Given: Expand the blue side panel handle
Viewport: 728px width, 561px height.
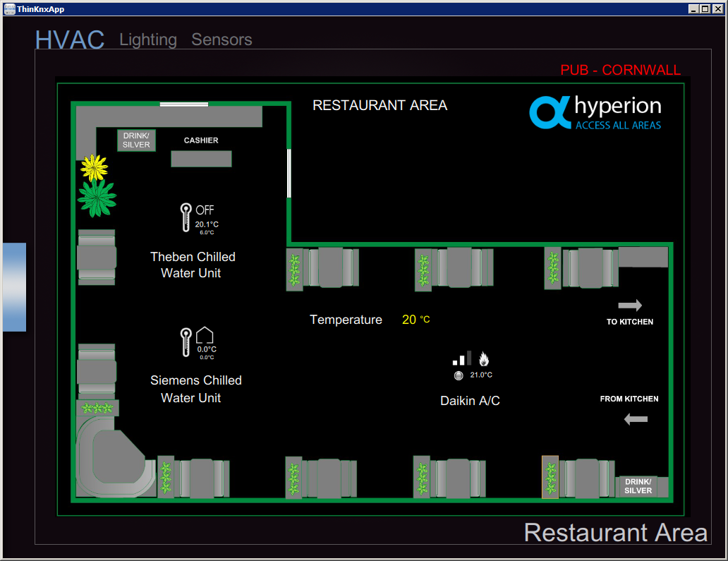Looking at the screenshot, I should pyautogui.click(x=14, y=287).
